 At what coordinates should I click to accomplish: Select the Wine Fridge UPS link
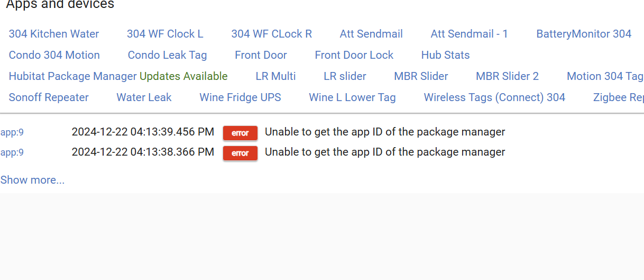240,97
